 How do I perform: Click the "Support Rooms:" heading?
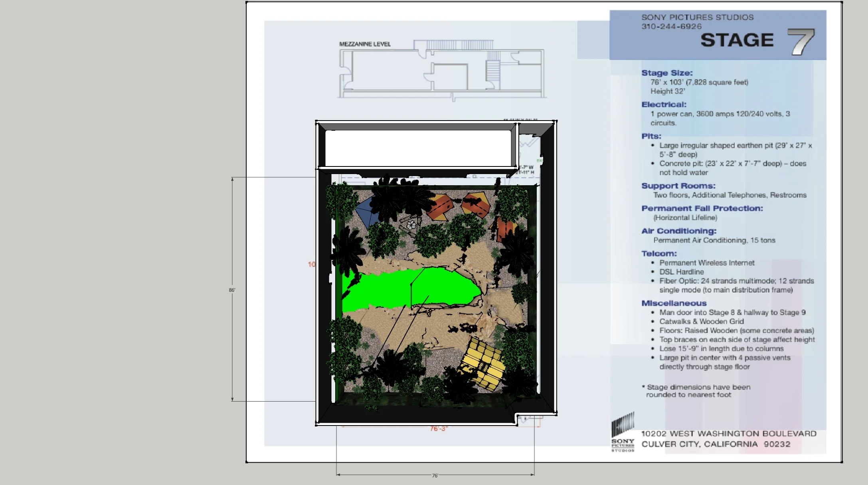pos(678,186)
